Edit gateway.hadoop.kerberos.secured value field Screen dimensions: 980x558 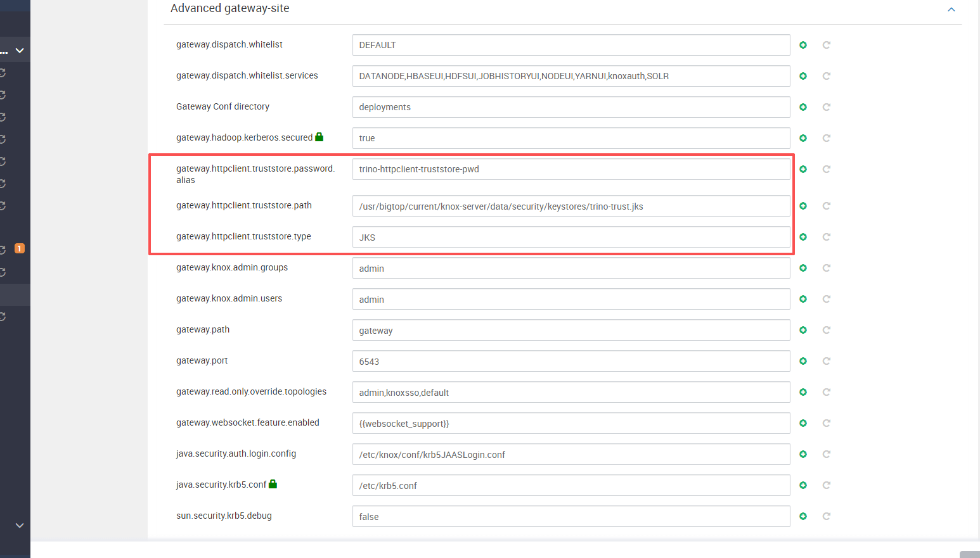click(571, 138)
